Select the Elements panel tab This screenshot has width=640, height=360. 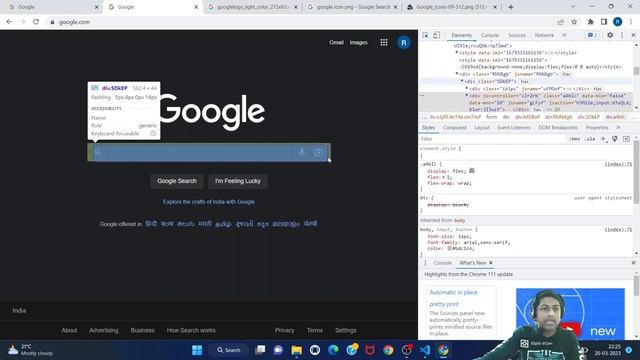coord(461,36)
